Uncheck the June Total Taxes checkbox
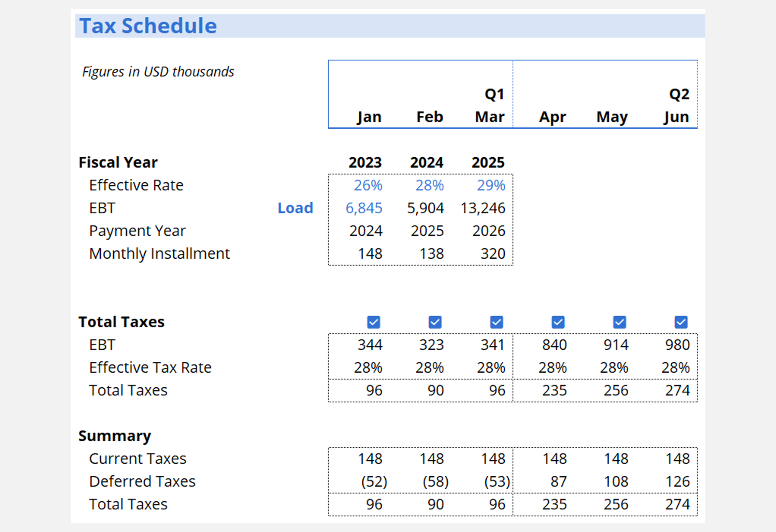The width and height of the screenshot is (776, 532). pos(681,322)
